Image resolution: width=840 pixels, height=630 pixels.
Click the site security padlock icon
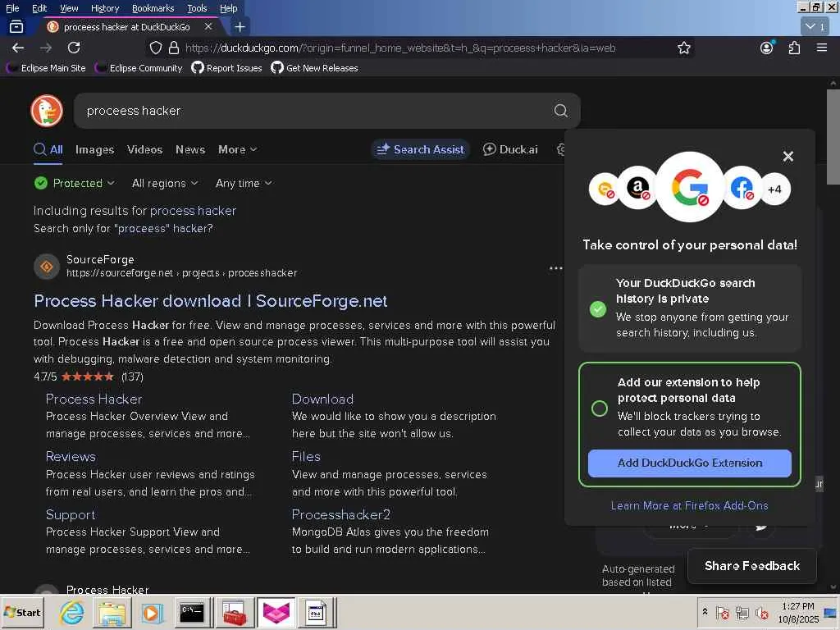pos(174,48)
